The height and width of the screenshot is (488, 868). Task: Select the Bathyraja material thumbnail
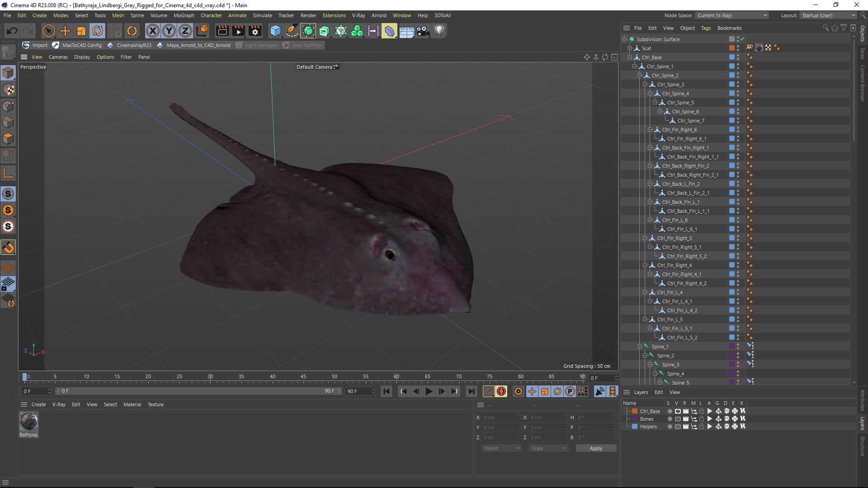tap(28, 421)
